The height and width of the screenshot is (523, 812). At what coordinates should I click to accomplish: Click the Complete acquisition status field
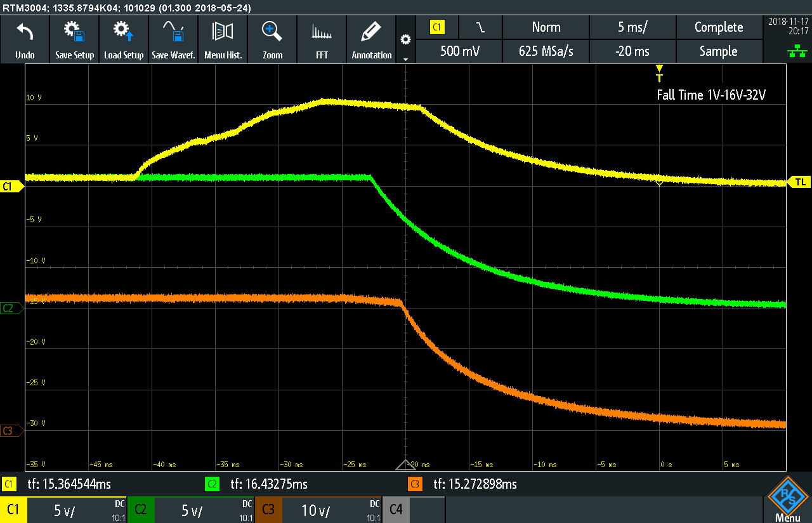coord(719,27)
